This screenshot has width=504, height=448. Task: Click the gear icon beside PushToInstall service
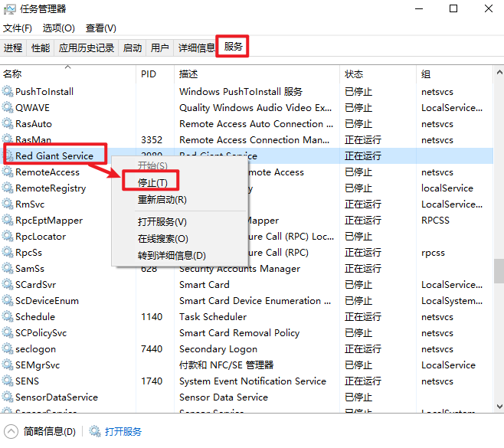(x=8, y=92)
